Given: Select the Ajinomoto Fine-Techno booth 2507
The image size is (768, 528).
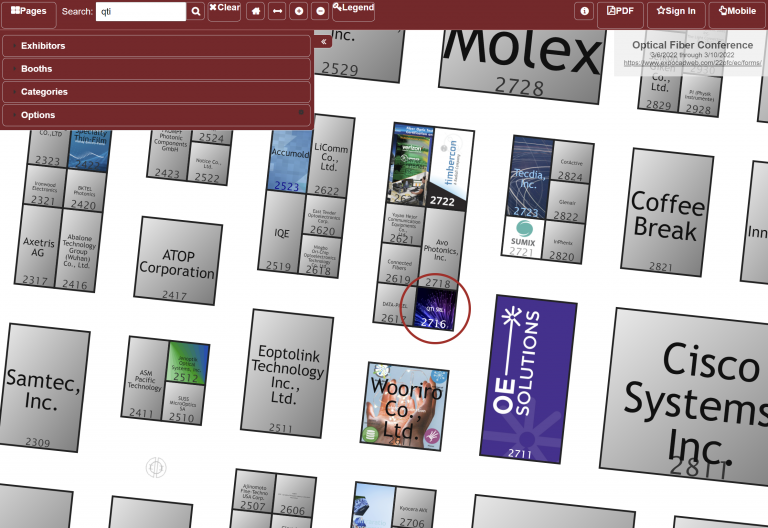Looking at the screenshot, I should 254,490.
